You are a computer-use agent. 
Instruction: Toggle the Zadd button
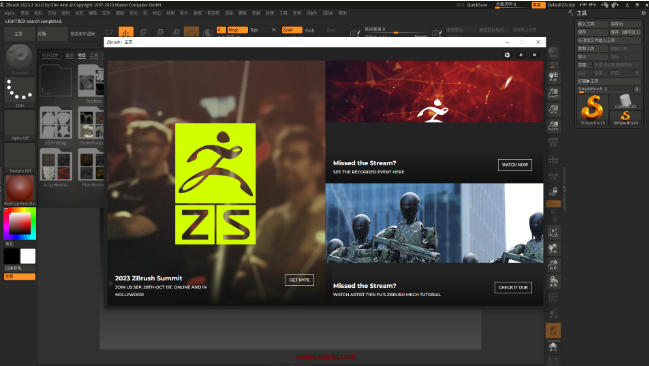292,30
